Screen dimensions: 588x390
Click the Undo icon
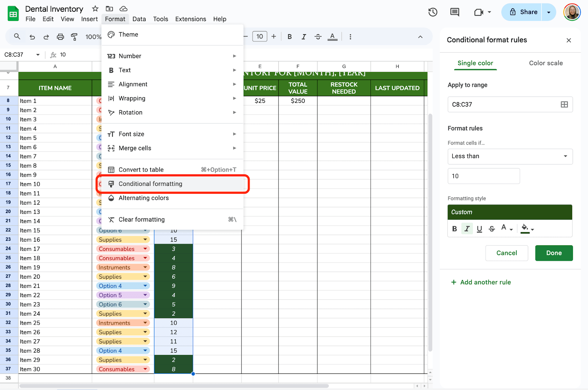32,36
